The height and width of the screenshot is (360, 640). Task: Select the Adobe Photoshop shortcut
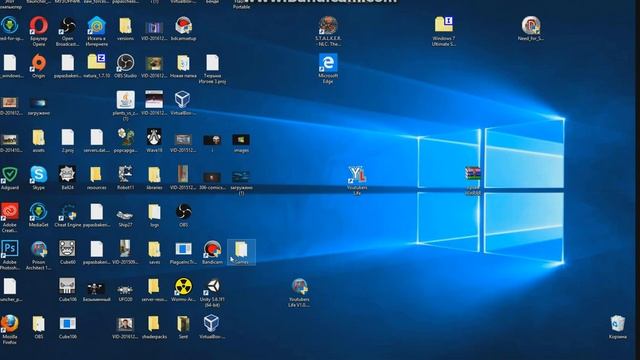coord(9,249)
